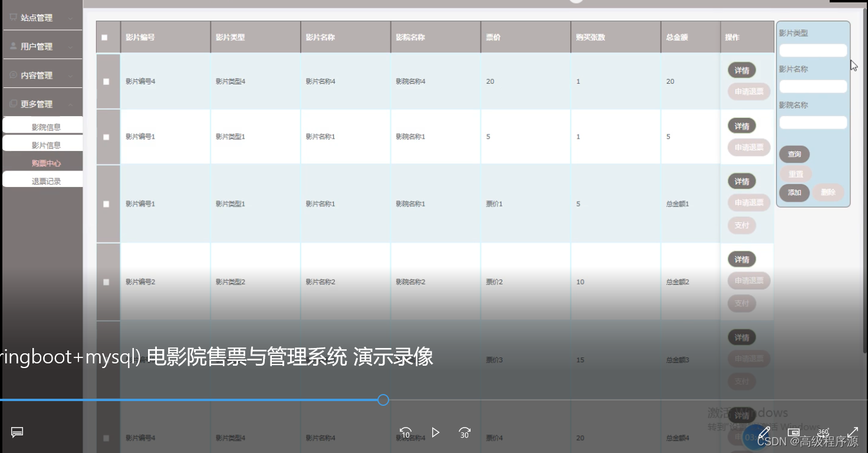Screen dimensions: 868x453
Task: Collapse the 更多管理 section chevron
Action: [71, 104]
